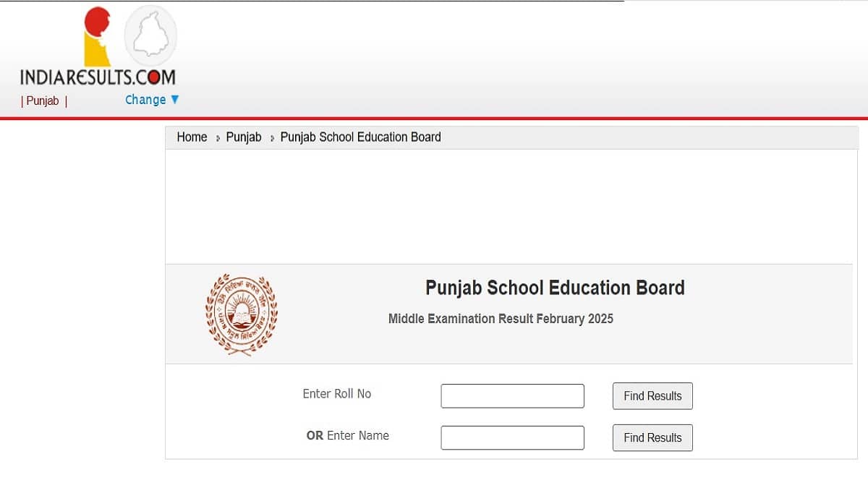Go to Home in the breadcrumb

coord(192,137)
